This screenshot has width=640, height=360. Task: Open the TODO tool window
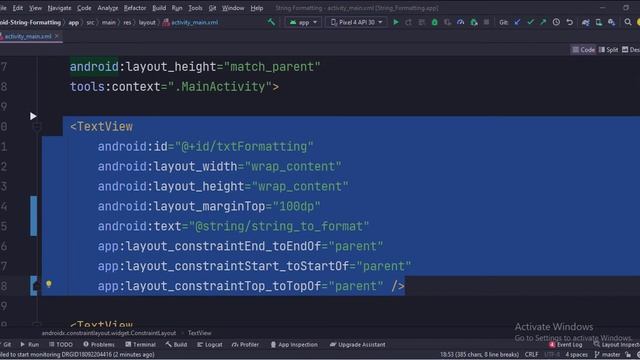point(61,344)
